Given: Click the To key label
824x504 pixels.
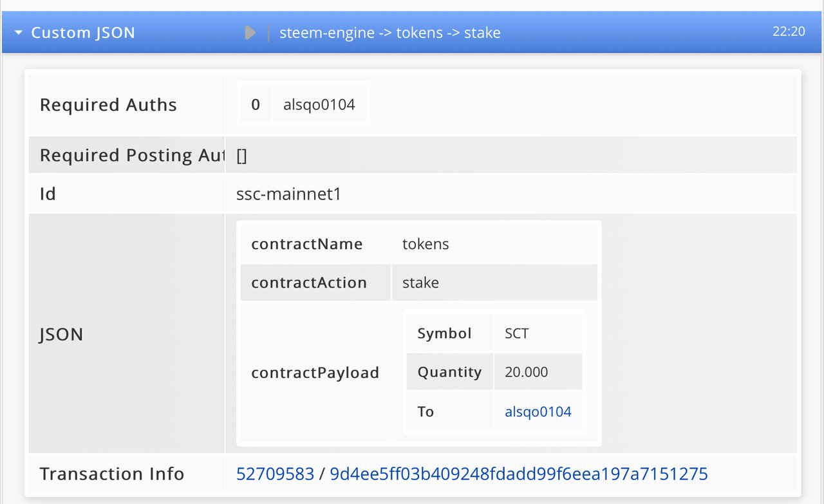Looking at the screenshot, I should click(426, 412).
